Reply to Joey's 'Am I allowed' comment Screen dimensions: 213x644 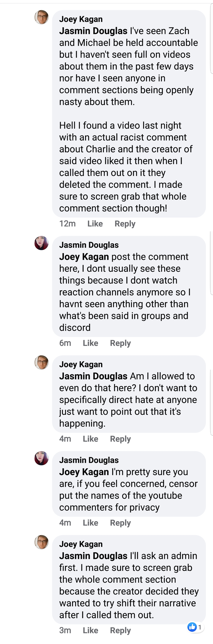coord(120,439)
